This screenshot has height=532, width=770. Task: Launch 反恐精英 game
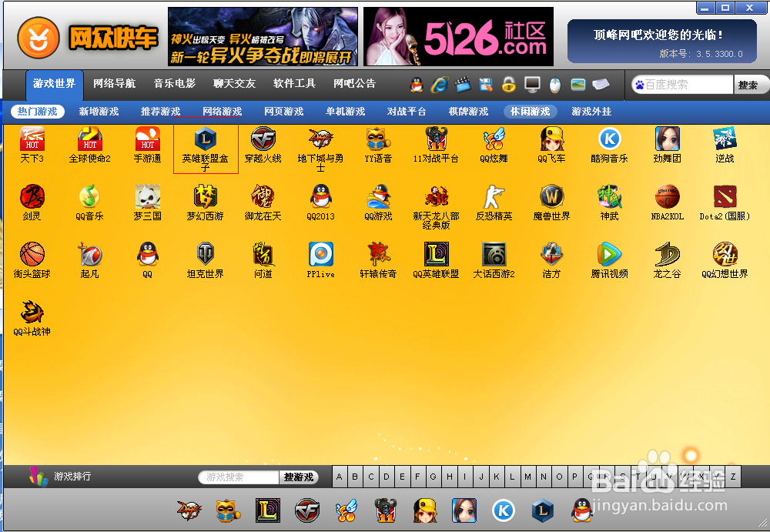[x=494, y=202]
